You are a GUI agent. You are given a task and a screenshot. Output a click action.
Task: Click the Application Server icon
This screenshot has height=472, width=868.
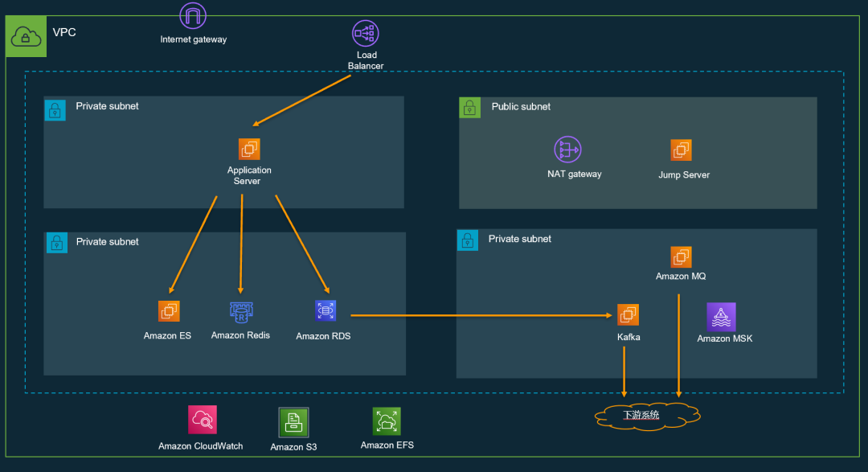coord(249,150)
